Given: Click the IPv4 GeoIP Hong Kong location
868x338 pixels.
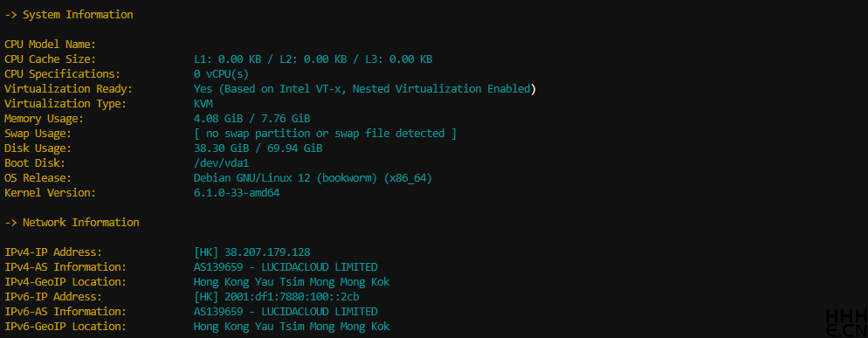Looking at the screenshot, I should [292, 282].
